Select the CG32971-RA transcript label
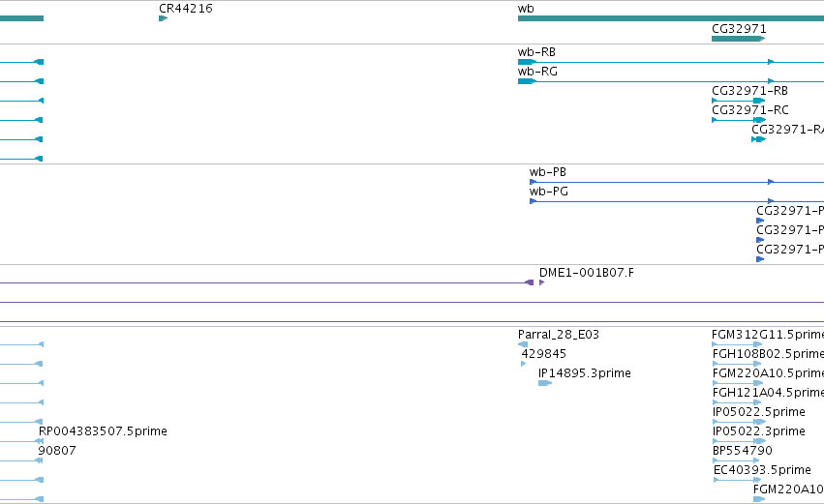This screenshot has width=824, height=504. click(787, 130)
